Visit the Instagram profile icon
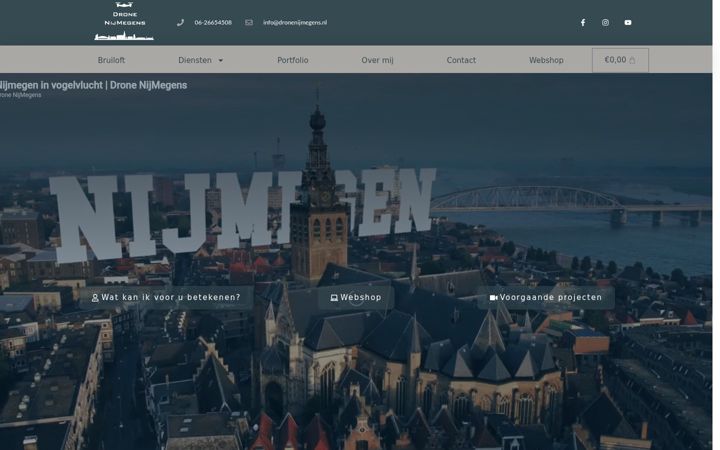This screenshot has width=720, height=450. click(605, 22)
